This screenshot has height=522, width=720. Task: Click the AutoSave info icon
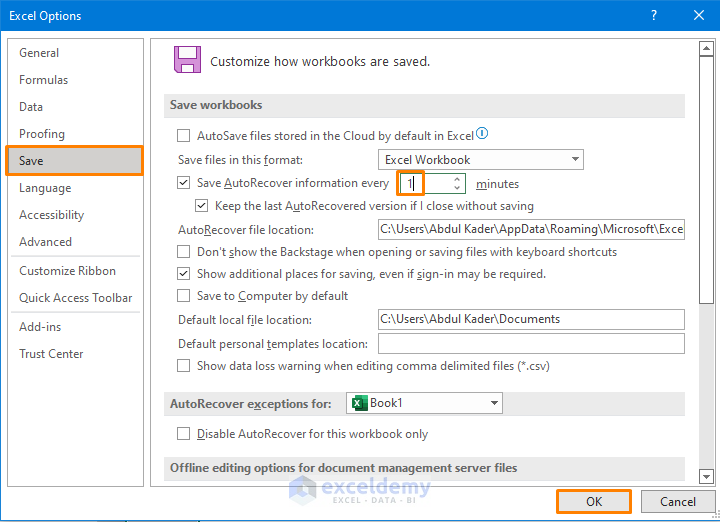tap(482, 134)
